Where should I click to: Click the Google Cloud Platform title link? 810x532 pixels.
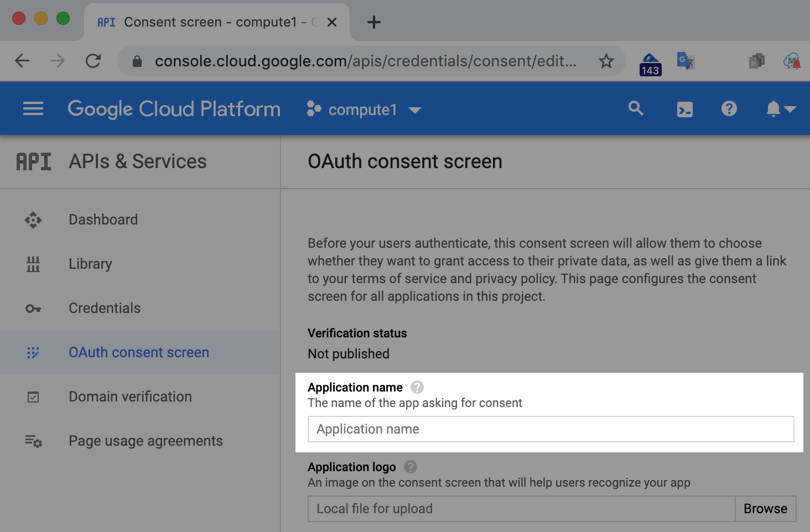coord(174,109)
